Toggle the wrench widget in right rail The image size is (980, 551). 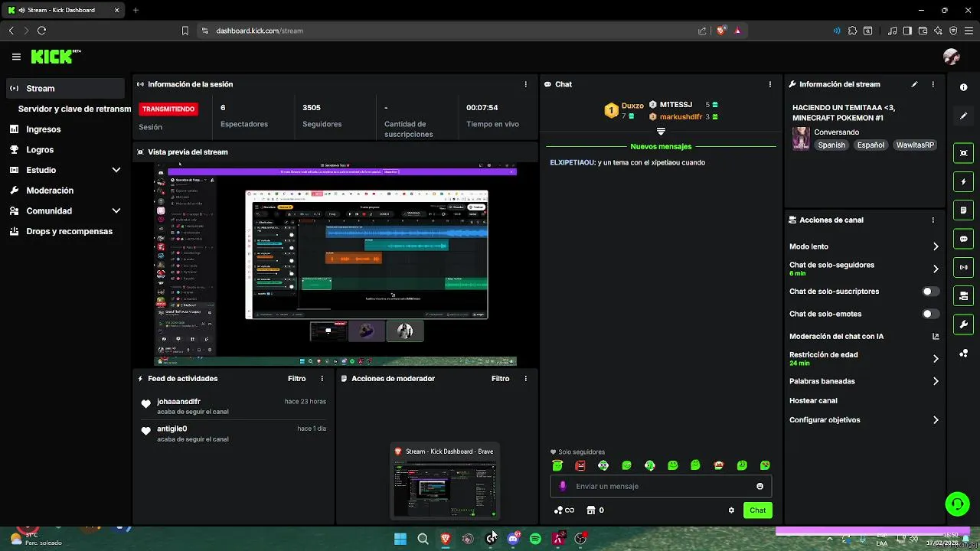point(964,324)
